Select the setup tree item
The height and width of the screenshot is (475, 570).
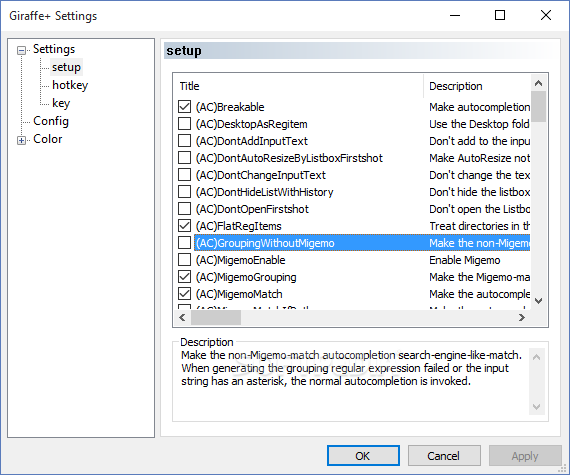(66, 67)
